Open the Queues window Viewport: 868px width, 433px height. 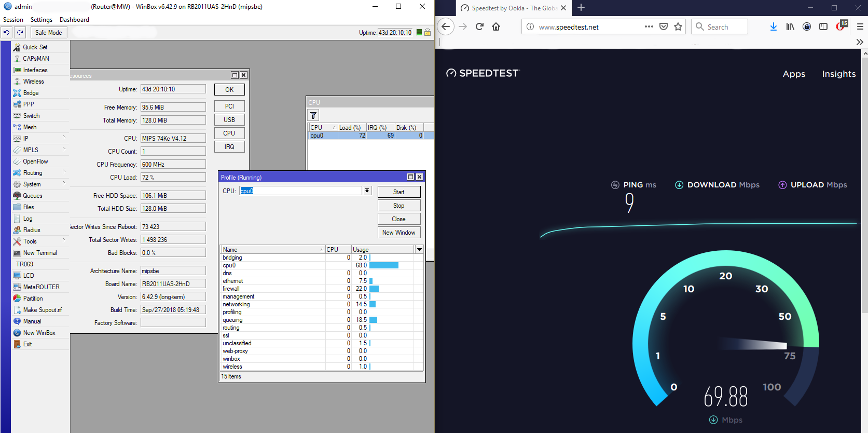(x=33, y=196)
